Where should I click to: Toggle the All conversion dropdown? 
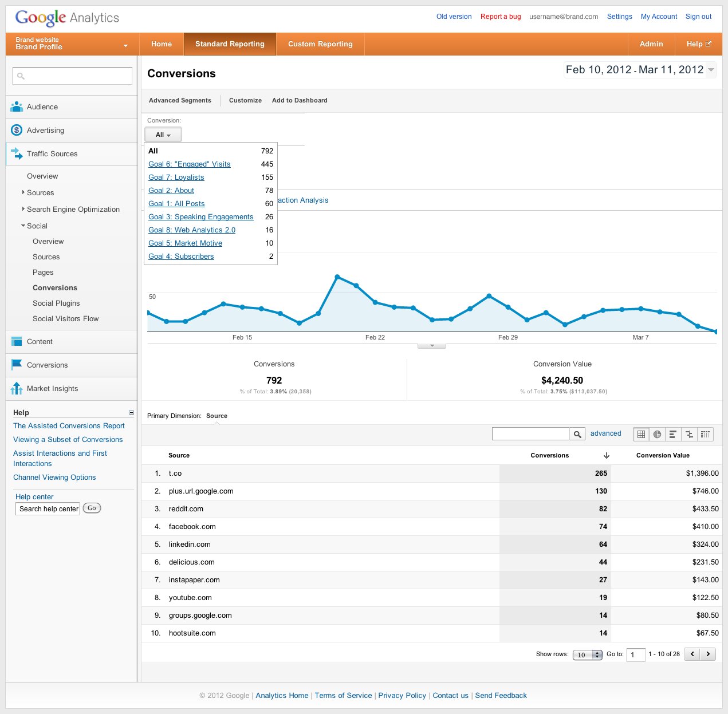tap(163, 135)
